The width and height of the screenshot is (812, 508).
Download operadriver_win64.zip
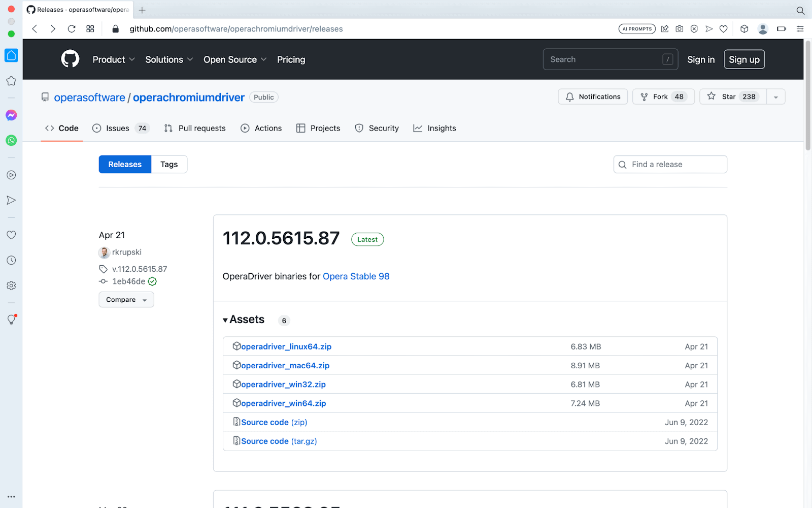click(284, 403)
